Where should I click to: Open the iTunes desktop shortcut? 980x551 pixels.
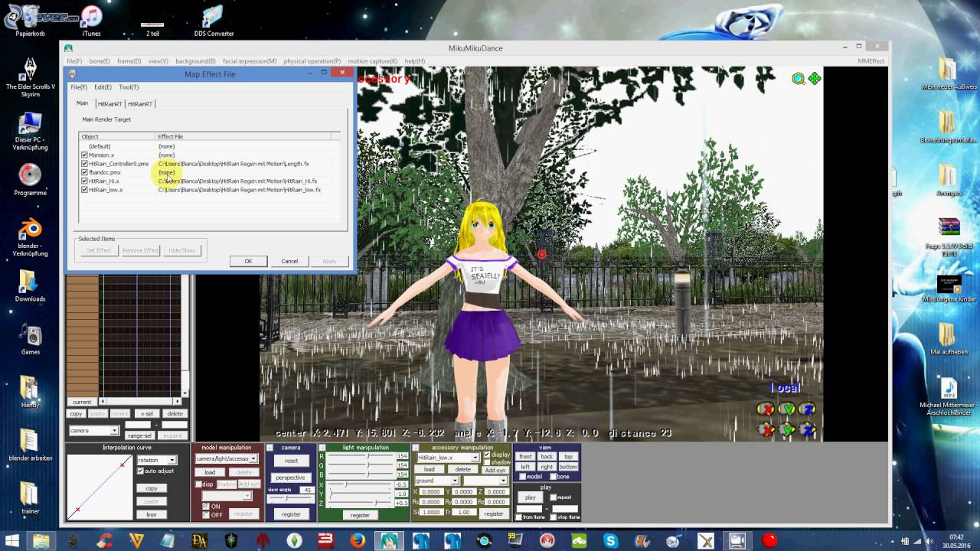(x=91, y=19)
